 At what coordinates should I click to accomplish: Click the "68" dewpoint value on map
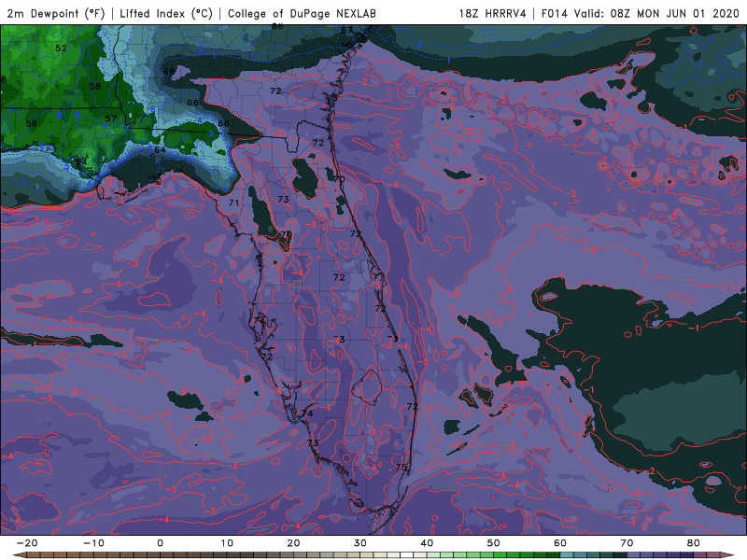tap(169, 72)
